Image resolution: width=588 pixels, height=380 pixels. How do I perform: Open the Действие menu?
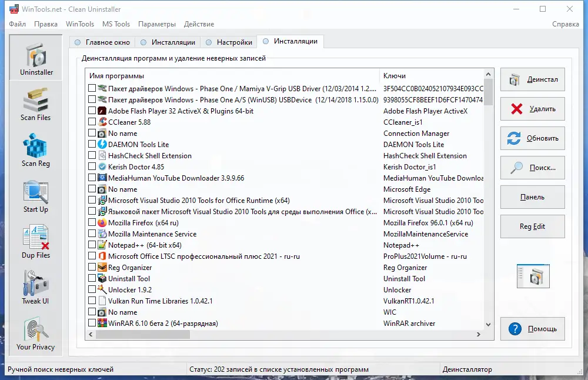(199, 24)
